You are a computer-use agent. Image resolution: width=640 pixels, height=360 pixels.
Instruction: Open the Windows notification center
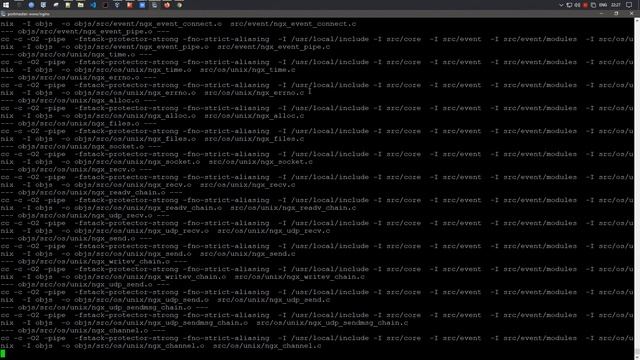click(x=629, y=5)
